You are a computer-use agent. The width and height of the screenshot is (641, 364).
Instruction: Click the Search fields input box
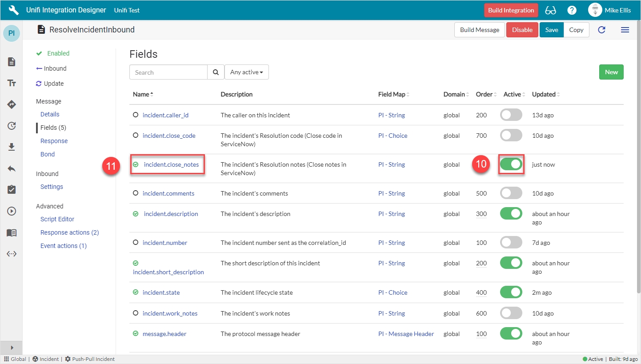tap(168, 72)
